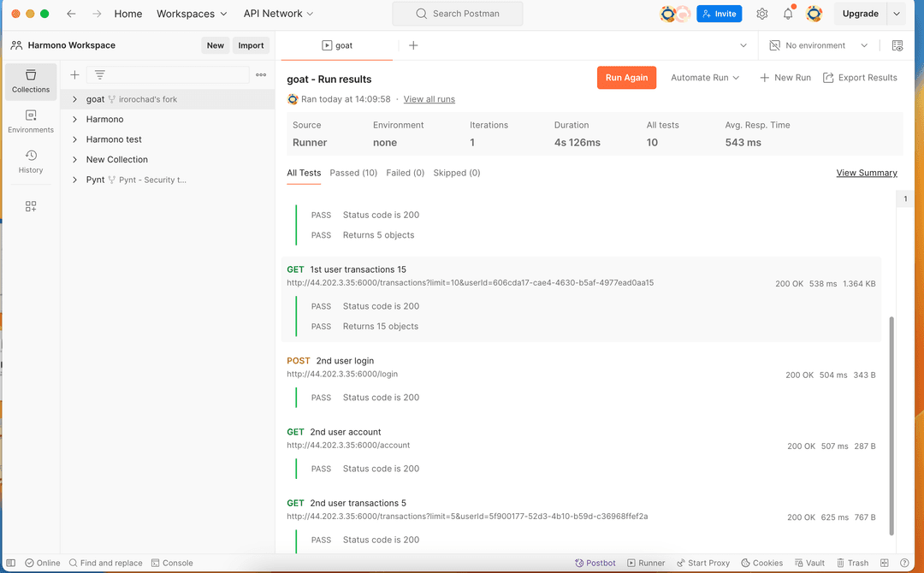Image resolution: width=924 pixels, height=573 pixels.
Task: Open Vault from the status bar
Action: click(x=809, y=563)
